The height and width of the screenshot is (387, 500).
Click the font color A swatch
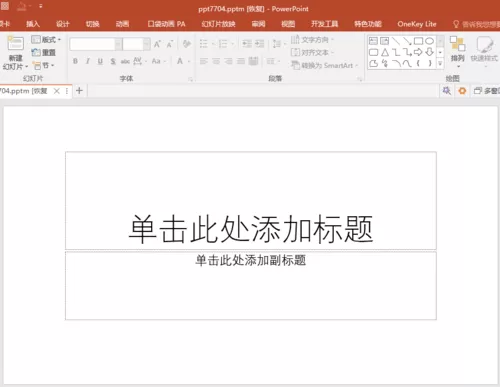click(x=180, y=61)
